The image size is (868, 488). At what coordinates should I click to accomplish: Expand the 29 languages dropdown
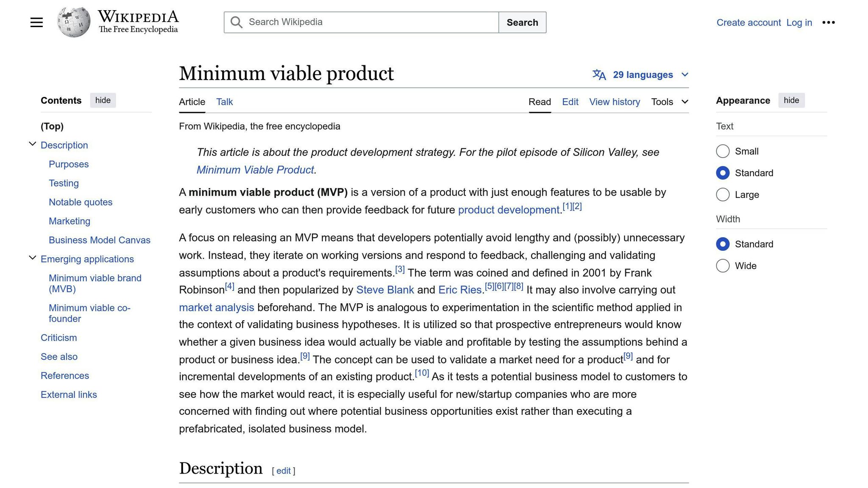(x=685, y=75)
